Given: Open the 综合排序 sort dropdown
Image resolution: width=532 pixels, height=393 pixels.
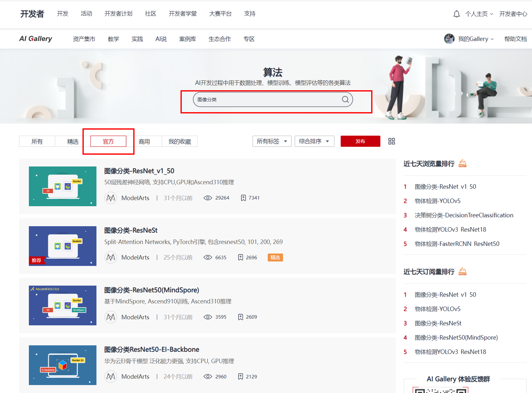Looking at the screenshot, I should pyautogui.click(x=314, y=141).
